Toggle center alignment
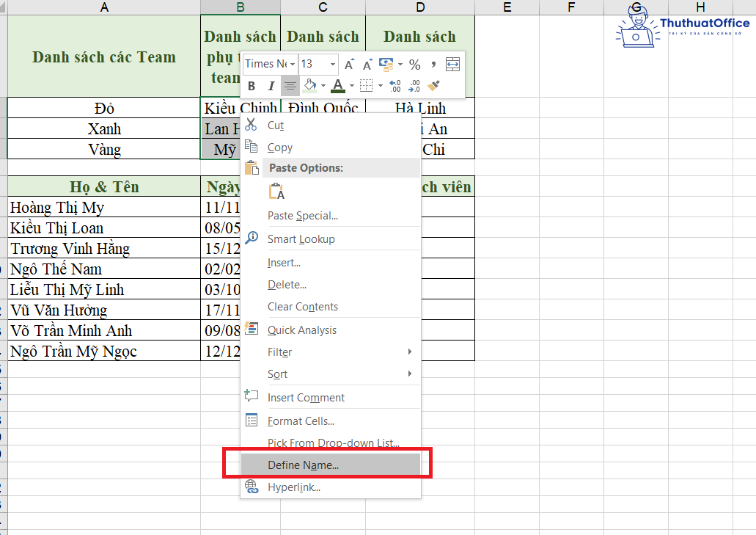 290,85
